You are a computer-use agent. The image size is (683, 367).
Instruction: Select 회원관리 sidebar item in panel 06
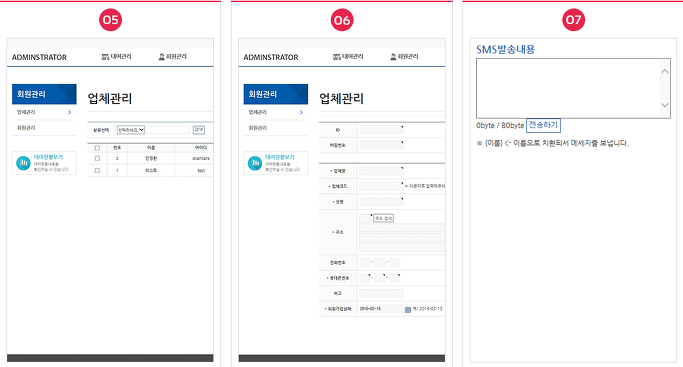pyautogui.click(x=258, y=128)
